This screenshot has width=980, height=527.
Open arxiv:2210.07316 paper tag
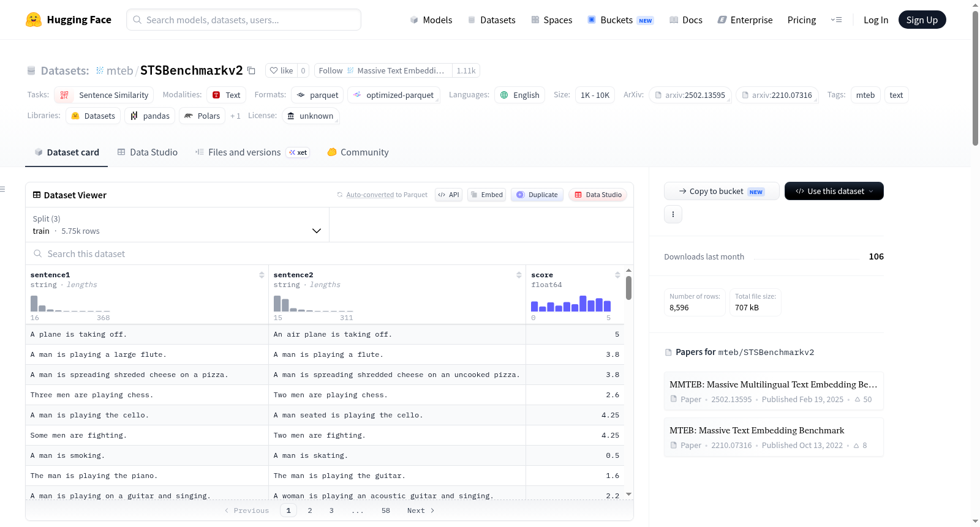click(x=777, y=95)
